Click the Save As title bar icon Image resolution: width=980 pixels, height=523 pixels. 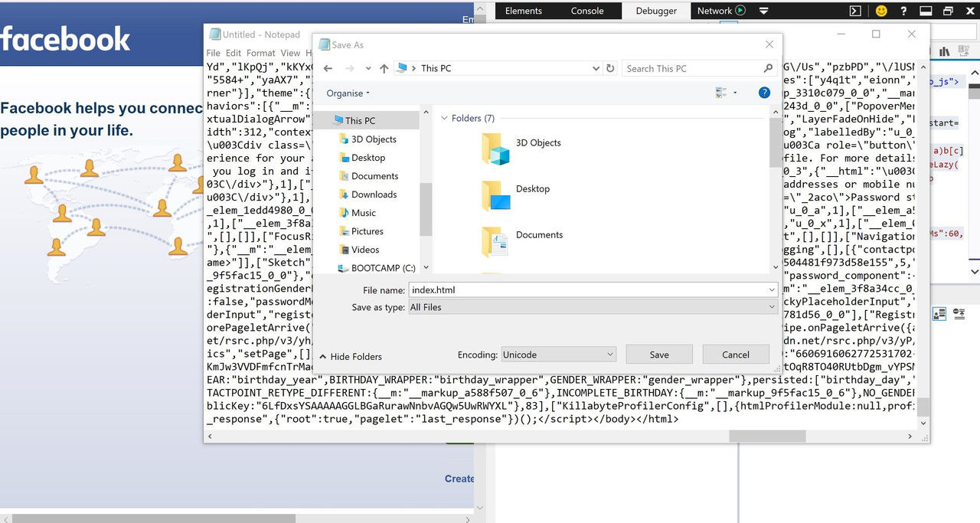(324, 44)
